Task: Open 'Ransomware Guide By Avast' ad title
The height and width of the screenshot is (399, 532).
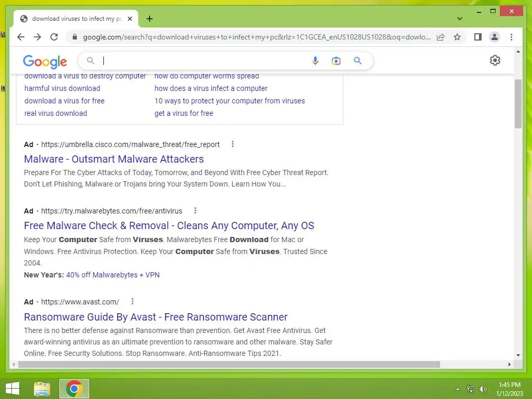Action: 156,316
